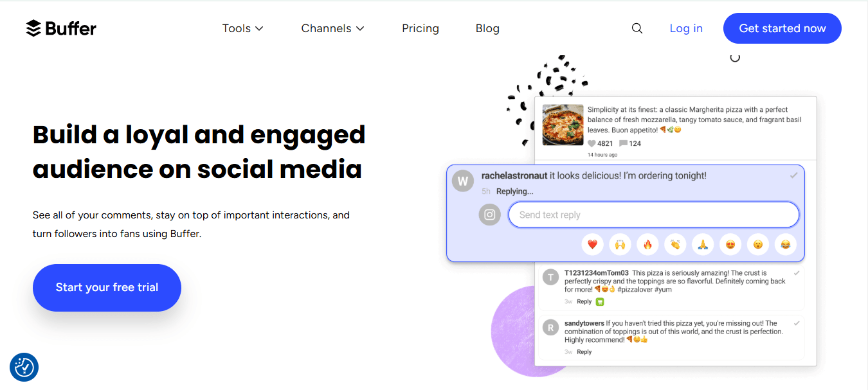The height and width of the screenshot is (390, 868).
Task: Open the Tools dropdown menu
Action: click(242, 28)
